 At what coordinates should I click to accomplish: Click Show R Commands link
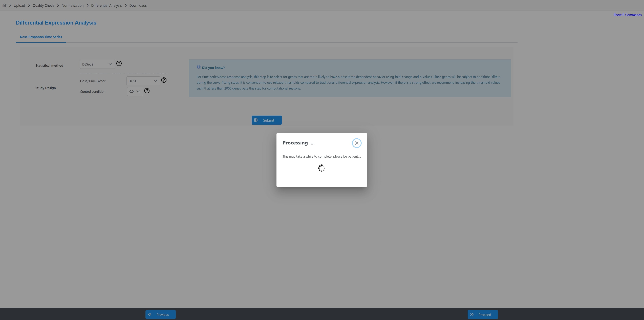tap(627, 15)
